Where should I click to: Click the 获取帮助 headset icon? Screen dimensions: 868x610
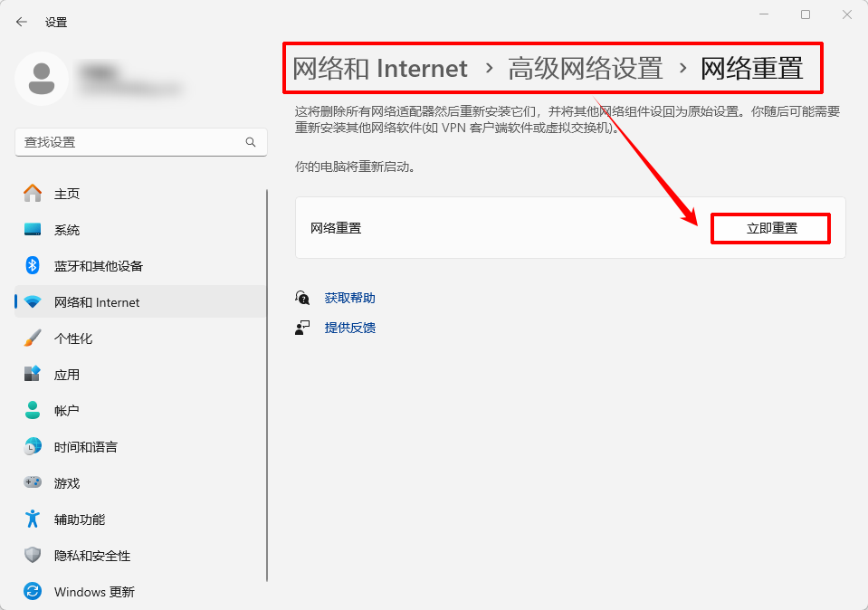[302, 298]
